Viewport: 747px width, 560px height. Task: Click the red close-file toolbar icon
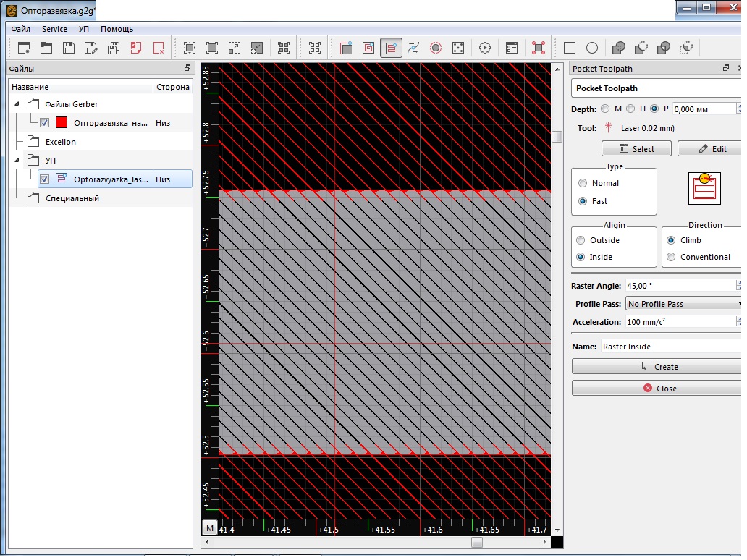pos(159,48)
